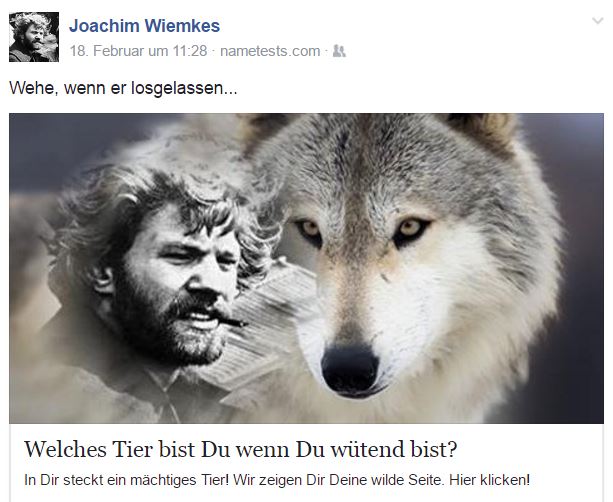
Task: Click the wolf and man preview image
Action: pyautogui.click(x=306, y=268)
